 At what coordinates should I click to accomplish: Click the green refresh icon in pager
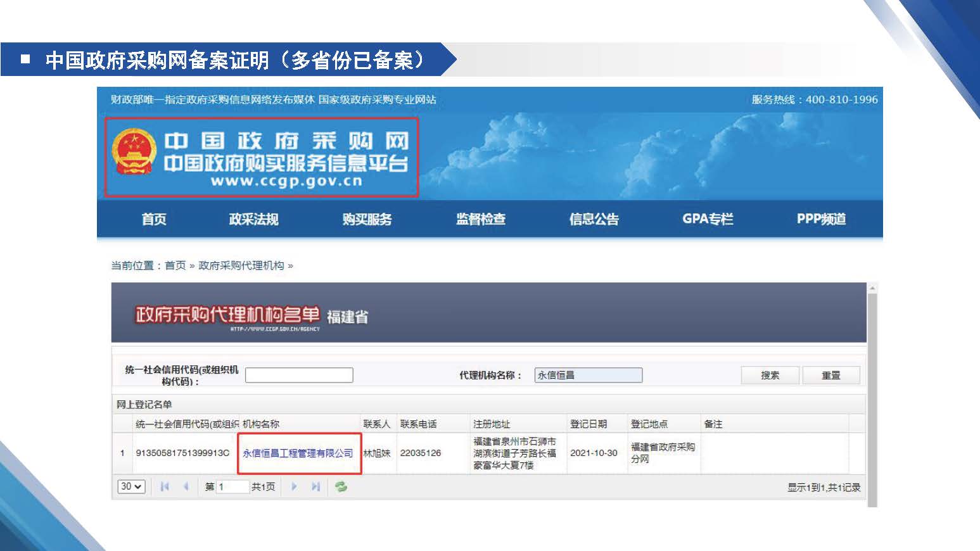[x=341, y=486]
